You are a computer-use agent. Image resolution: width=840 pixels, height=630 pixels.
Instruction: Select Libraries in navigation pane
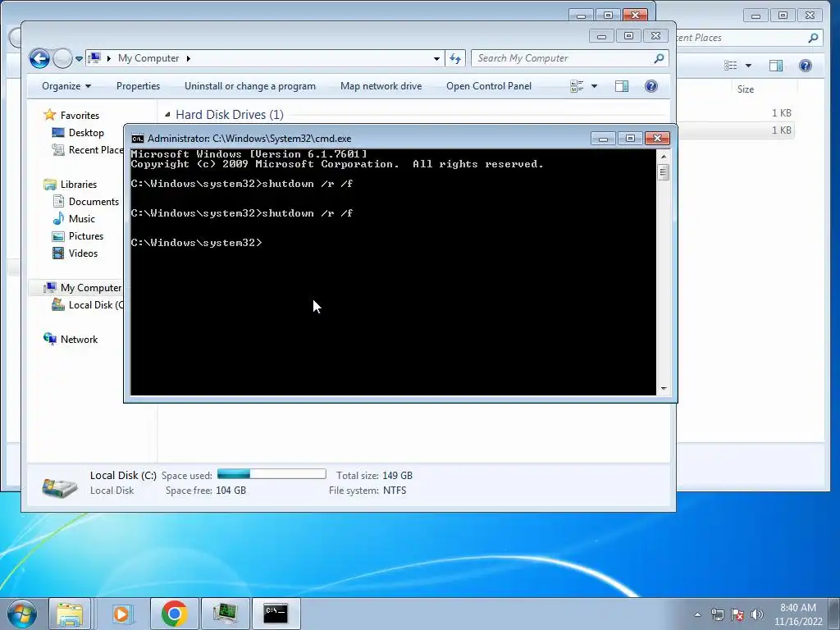click(x=71, y=185)
